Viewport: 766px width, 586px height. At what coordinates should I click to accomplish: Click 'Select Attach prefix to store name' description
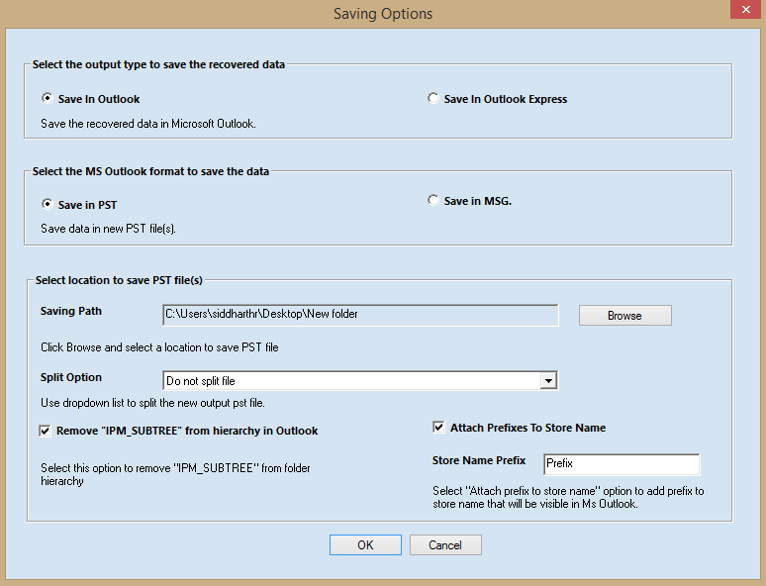pyautogui.click(x=568, y=498)
